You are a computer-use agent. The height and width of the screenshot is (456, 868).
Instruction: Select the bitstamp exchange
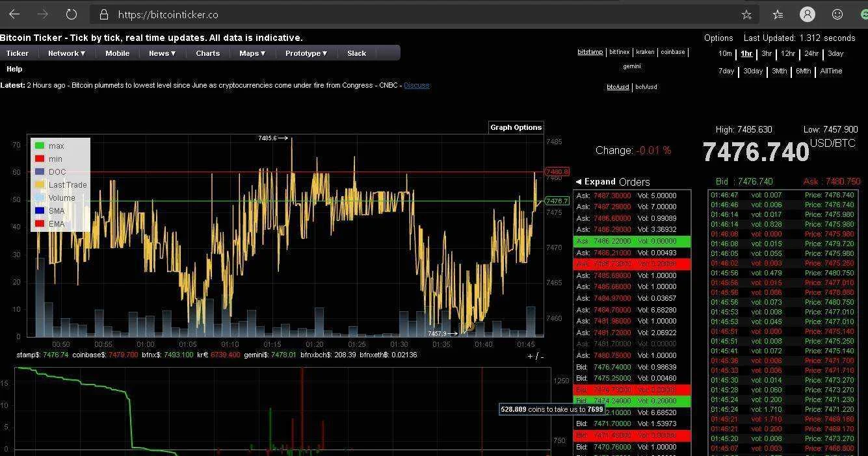pyautogui.click(x=590, y=52)
